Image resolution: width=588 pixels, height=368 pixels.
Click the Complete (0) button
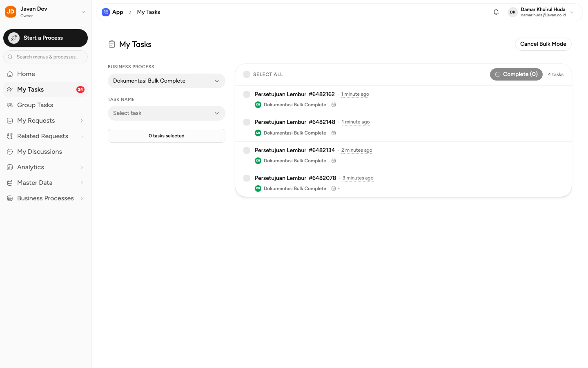[x=516, y=74]
